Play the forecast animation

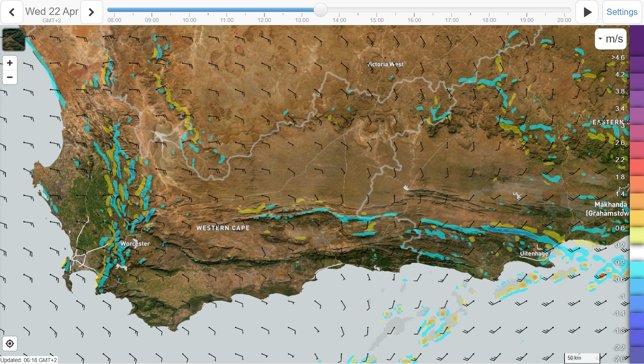[587, 12]
